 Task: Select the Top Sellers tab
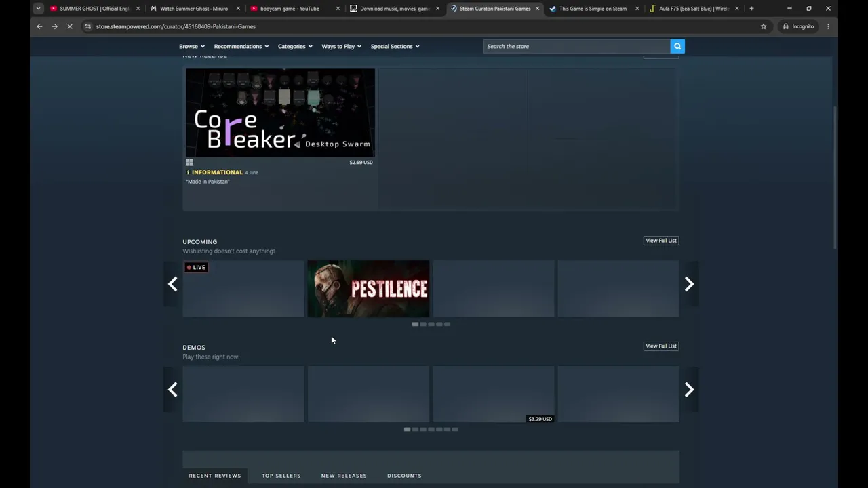pyautogui.click(x=281, y=476)
